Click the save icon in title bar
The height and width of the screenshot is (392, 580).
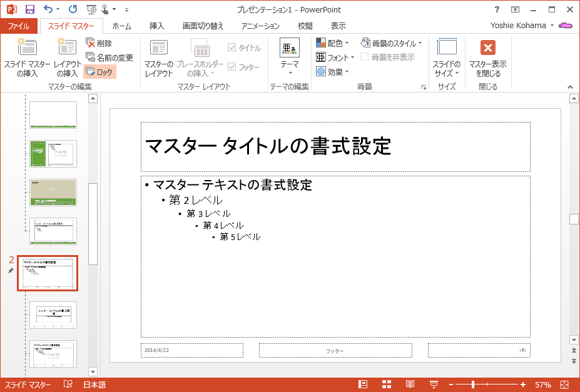(x=29, y=9)
